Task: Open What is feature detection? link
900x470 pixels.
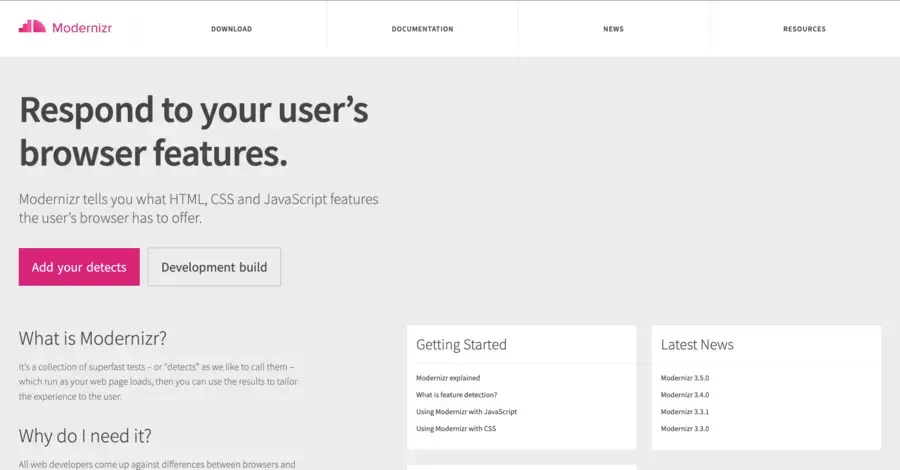Action: pos(456,395)
